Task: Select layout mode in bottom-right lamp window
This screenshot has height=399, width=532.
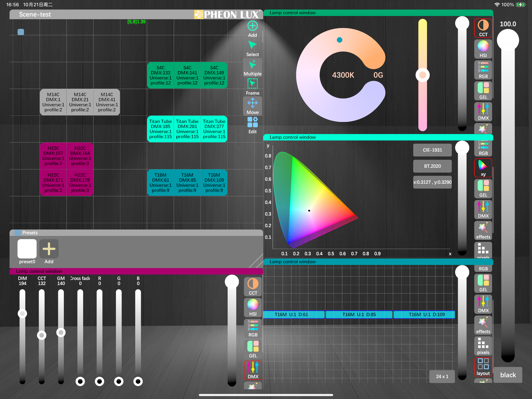Action: 483,367
